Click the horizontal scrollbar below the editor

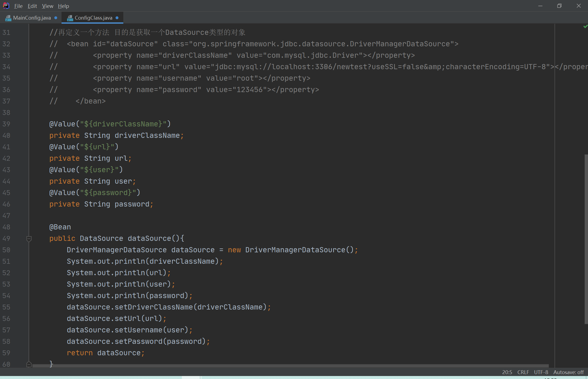tap(290, 366)
